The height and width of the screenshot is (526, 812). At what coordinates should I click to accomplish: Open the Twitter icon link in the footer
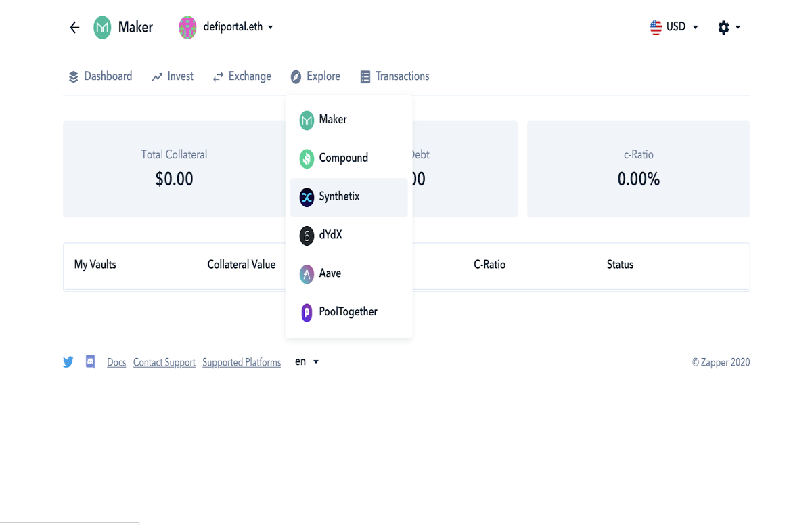pyautogui.click(x=68, y=362)
